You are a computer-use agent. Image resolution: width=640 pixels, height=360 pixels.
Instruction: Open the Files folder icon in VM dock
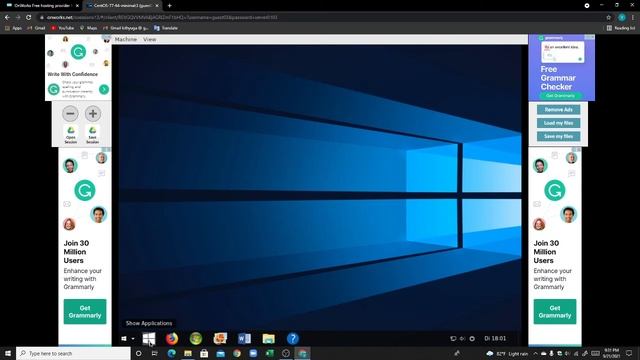(x=269, y=338)
